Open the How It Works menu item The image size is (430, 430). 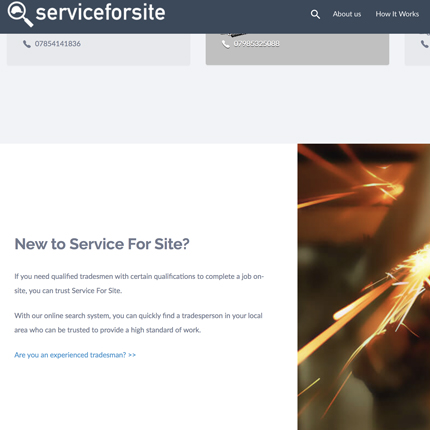pyautogui.click(x=397, y=14)
